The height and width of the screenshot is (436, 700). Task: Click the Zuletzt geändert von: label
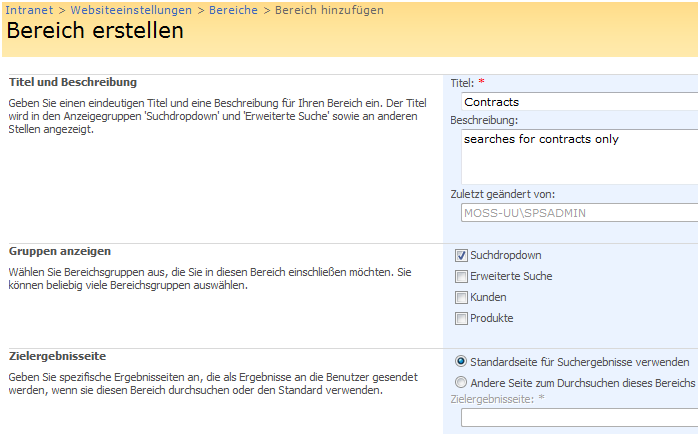[503, 195]
